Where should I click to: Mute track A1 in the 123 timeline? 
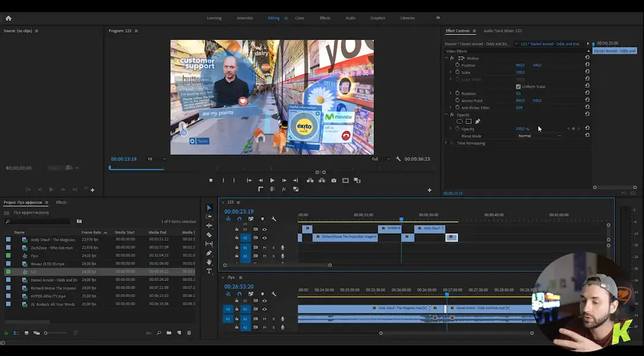(x=265, y=247)
